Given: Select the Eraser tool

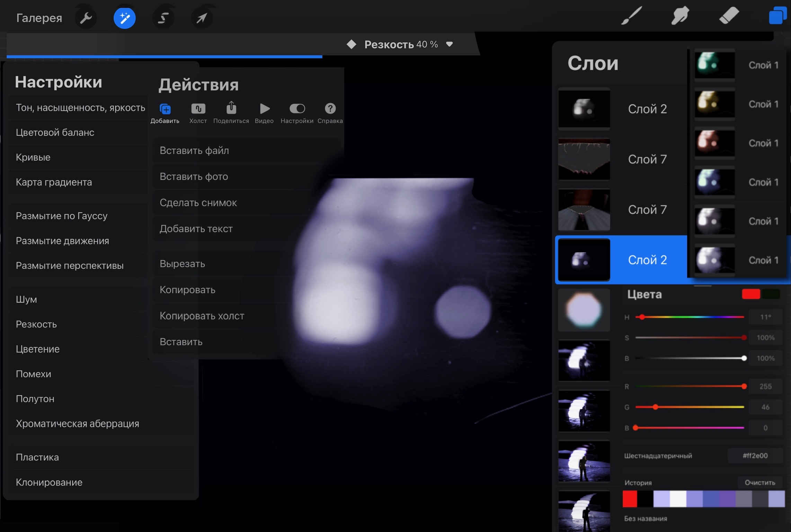Looking at the screenshot, I should pos(729,16).
